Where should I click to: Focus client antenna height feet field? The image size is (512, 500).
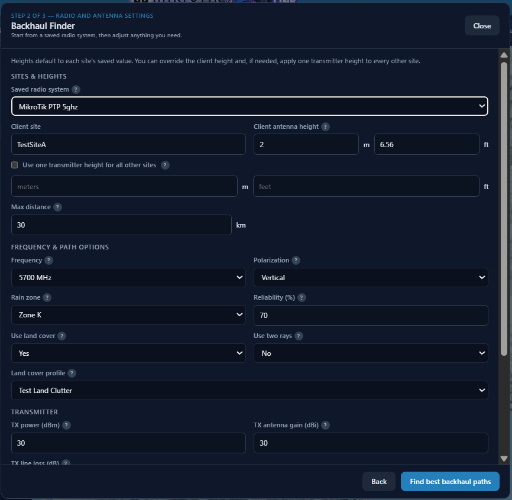(x=427, y=144)
